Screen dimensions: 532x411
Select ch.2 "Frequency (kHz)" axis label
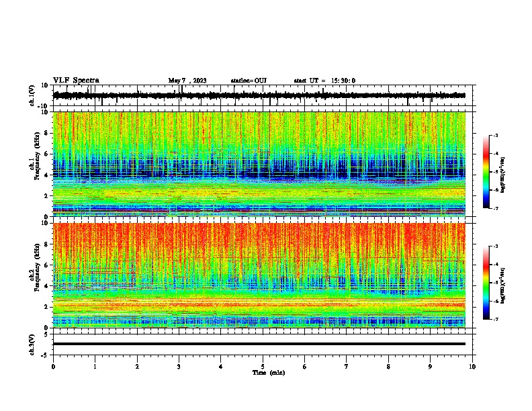[37, 267]
